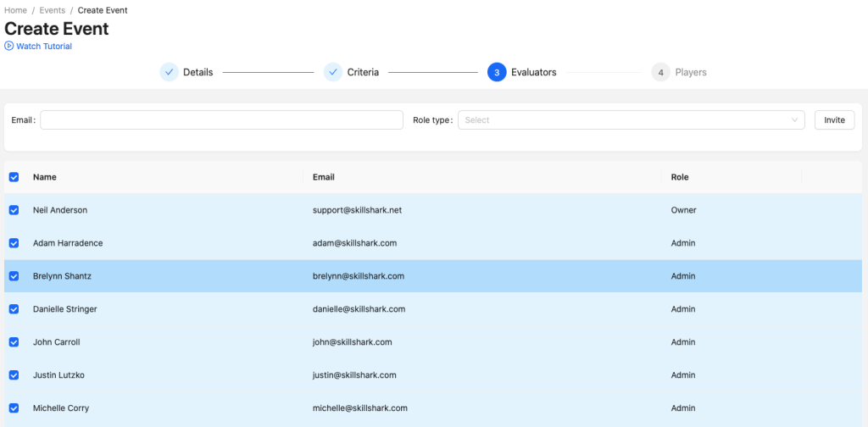Uncheck John Carroll's row checkbox
The image size is (868, 427).
14,342
